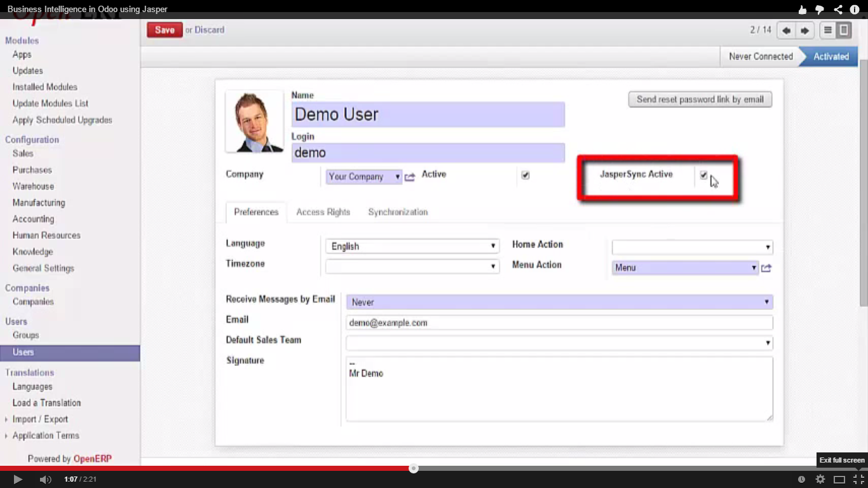
Task: Click the Watch Later clock icon
Action: coord(801,480)
